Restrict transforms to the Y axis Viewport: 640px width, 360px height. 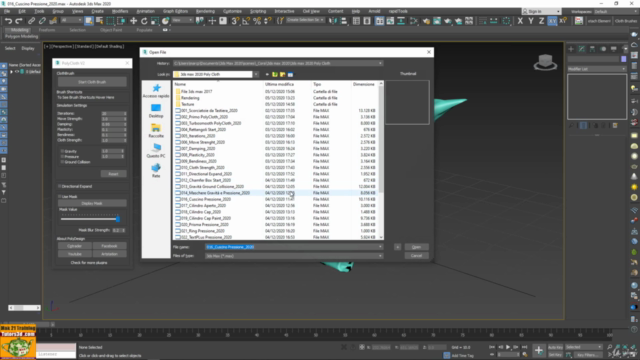tap(531, 21)
